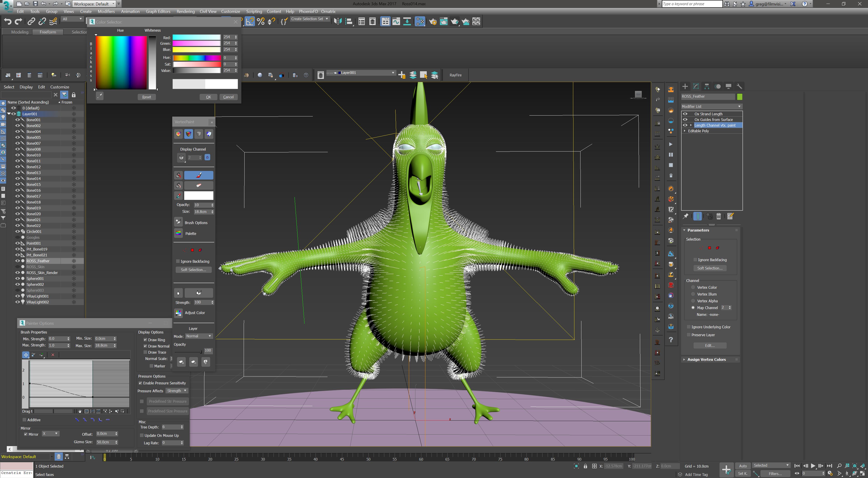Select the Vertex Color radio button
868x478 pixels.
tap(693, 287)
